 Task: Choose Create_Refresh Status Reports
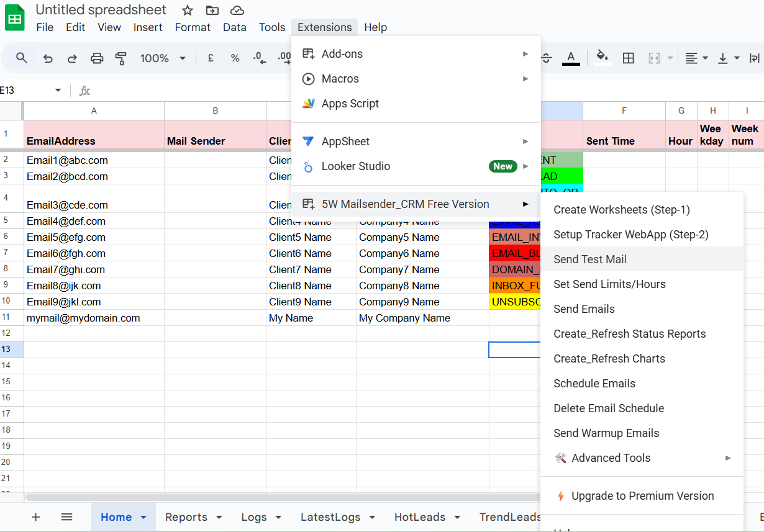(x=642, y=334)
